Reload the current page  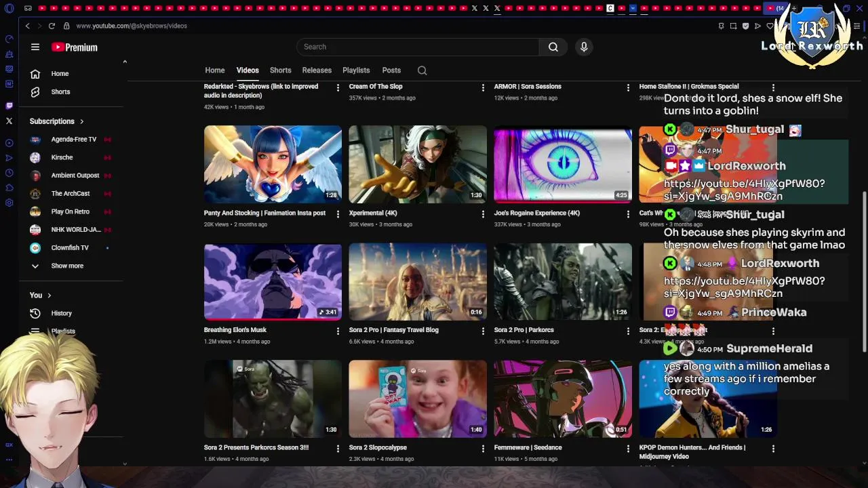click(x=52, y=26)
